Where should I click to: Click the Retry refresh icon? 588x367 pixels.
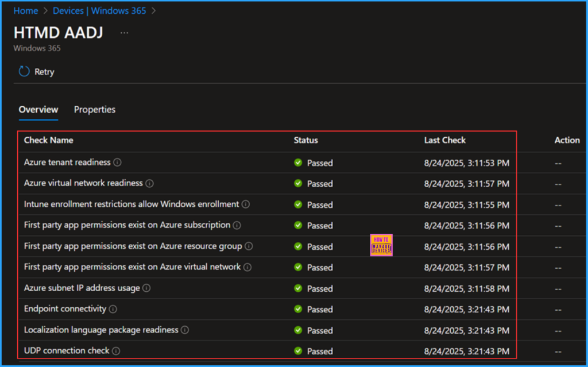click(x=24, y=71)
